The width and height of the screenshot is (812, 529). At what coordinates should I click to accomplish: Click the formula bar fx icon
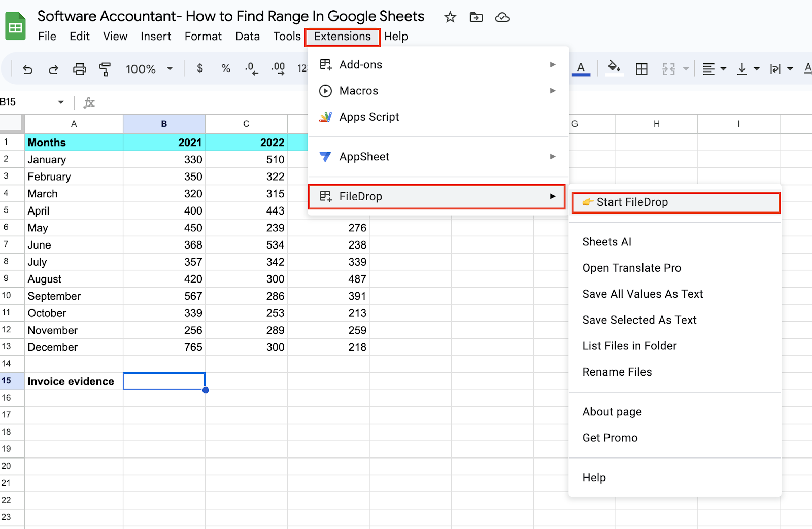[89, 102]
